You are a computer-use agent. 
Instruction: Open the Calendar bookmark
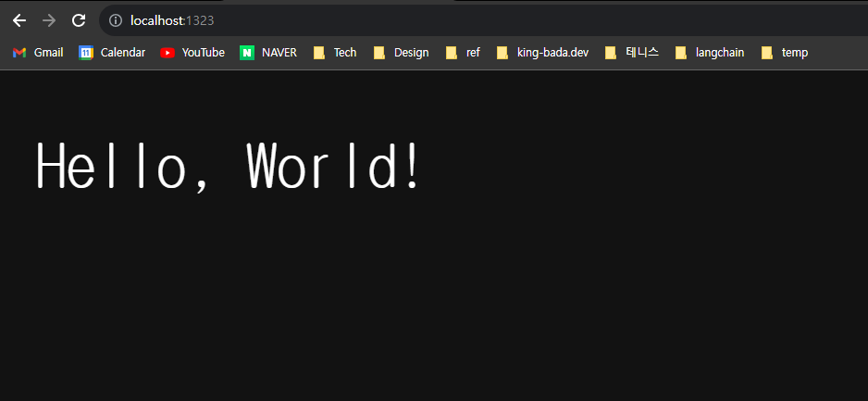coord(112,53)
